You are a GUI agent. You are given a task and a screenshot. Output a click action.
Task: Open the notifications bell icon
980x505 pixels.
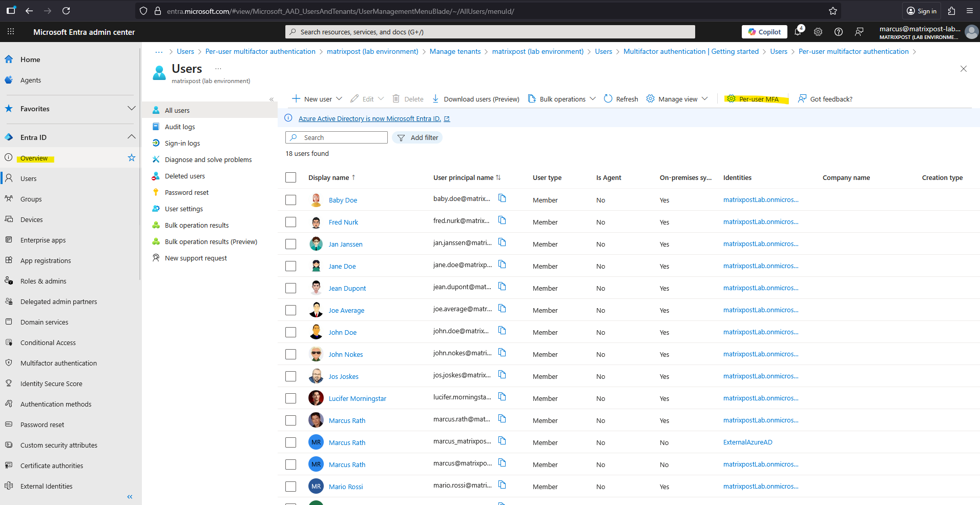point(798,32)
